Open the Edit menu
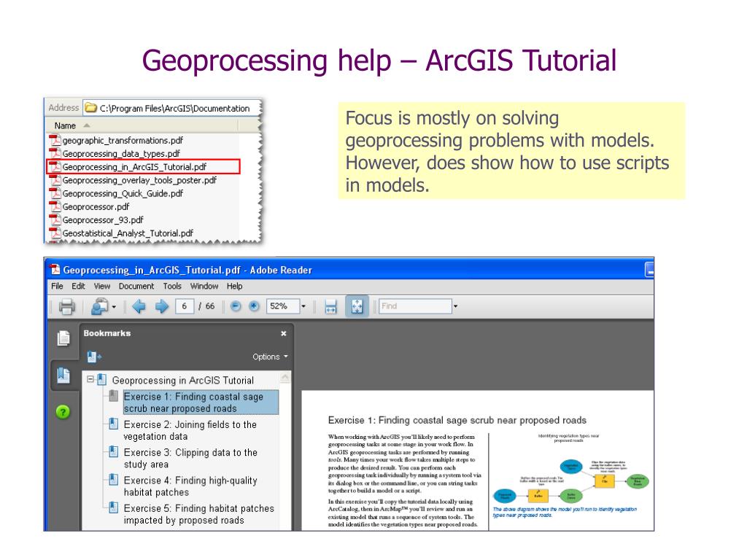 [78, 286]
